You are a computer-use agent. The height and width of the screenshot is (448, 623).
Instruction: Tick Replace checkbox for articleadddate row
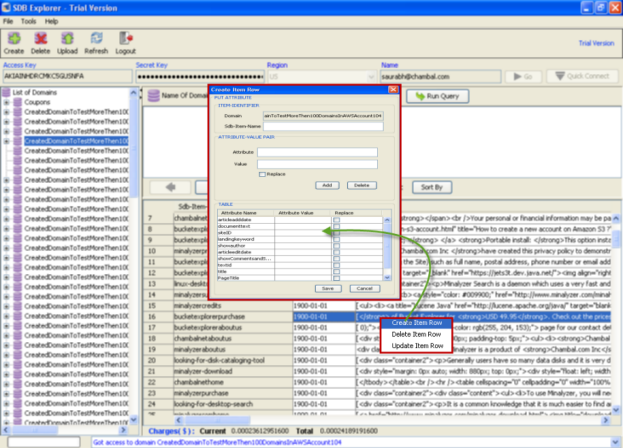coord(337,220)
